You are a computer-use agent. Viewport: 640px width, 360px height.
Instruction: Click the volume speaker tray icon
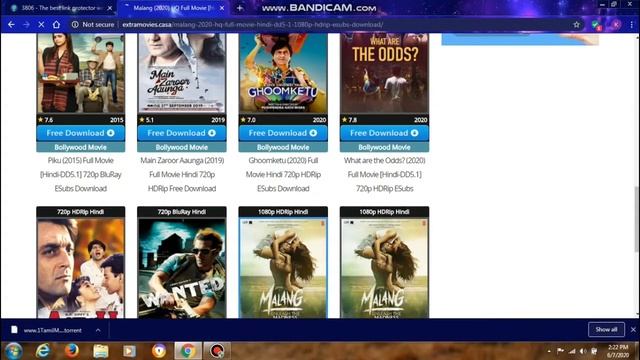coord(583,351)
